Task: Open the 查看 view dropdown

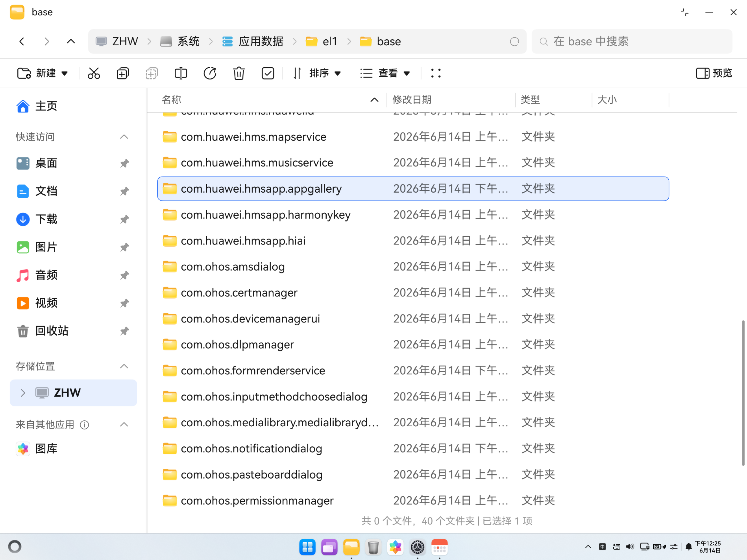Action: 385,73
